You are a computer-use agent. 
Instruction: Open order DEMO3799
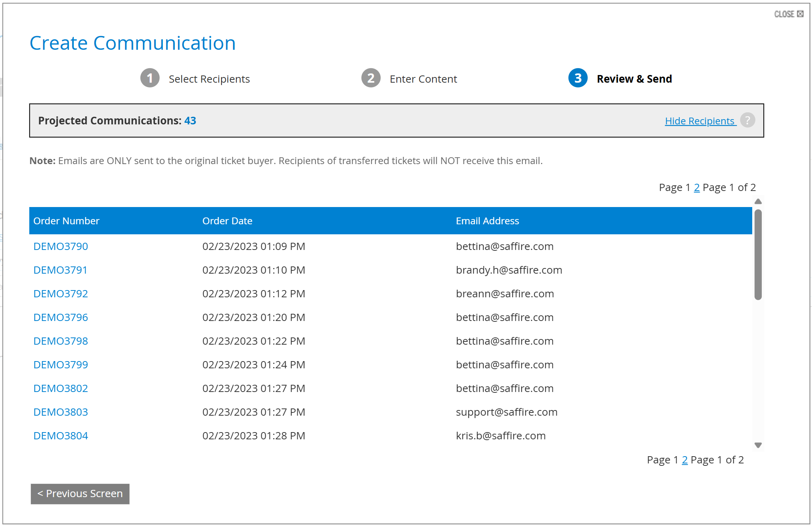point(61,365)
